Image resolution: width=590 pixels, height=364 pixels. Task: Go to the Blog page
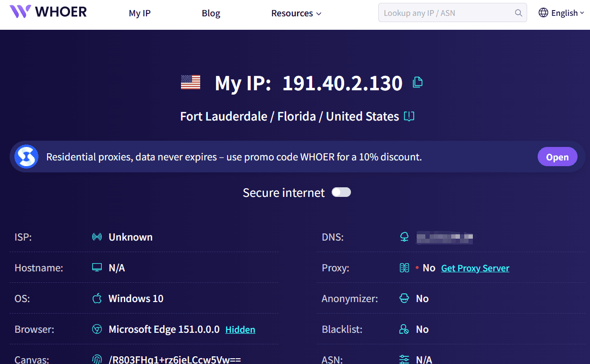(x=211, y=13)
